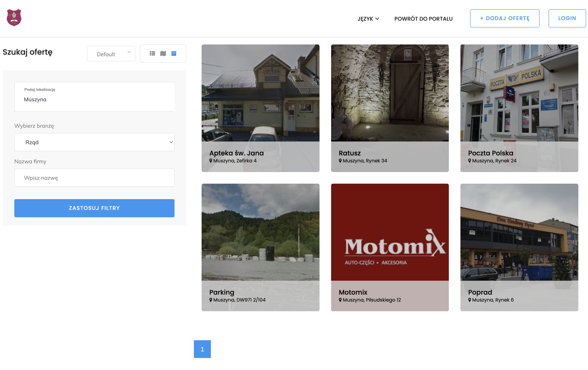Select the grid card view icon
This screenshot has height=370, width=588.
pos(174,53)
